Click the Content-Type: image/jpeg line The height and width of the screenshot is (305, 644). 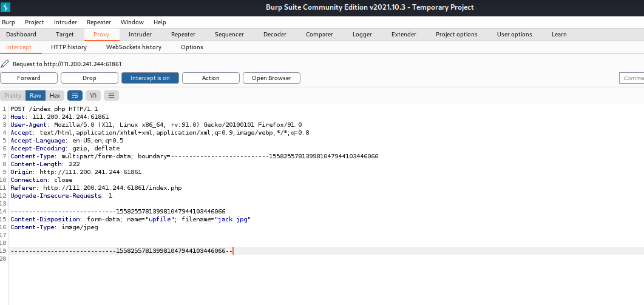tap(54, 227)
